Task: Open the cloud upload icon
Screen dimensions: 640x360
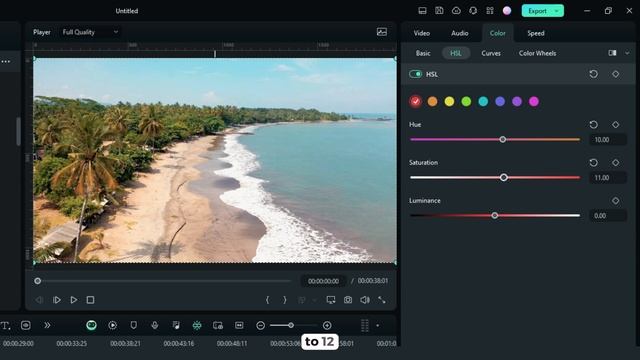Action: (456, 11)
